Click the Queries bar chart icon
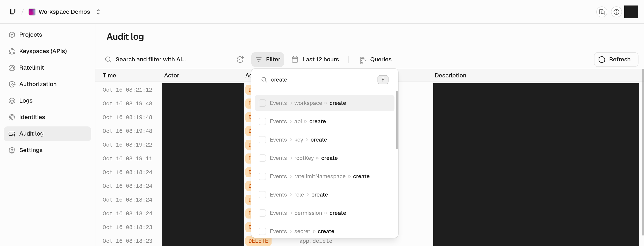This screenshot has height=246, width=644. click(363, 60)
